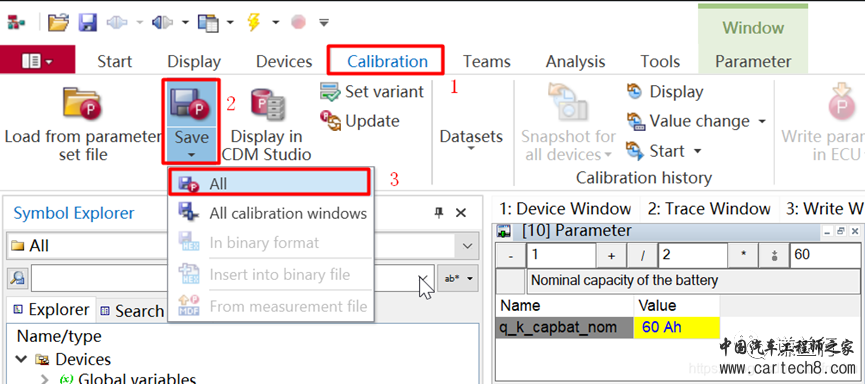
Task: Click the Name column header
Action: (x=565, y=305)
